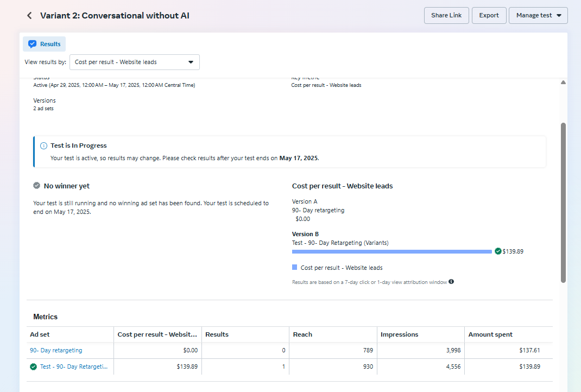581x392 pixels.
Task: Click the Active date range status text
Action: click(x=114, y=85)
